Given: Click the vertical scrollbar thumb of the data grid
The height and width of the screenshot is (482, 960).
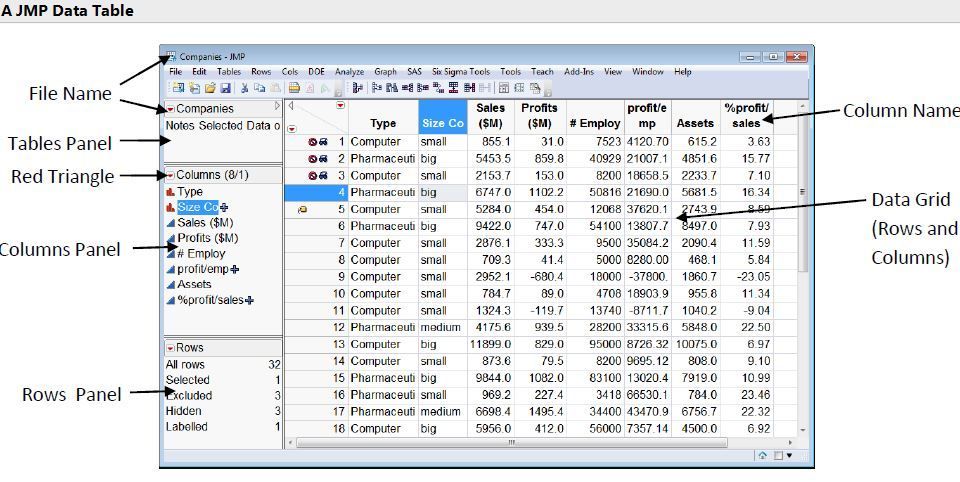Looking at the screenshot, I should (803, 193).
